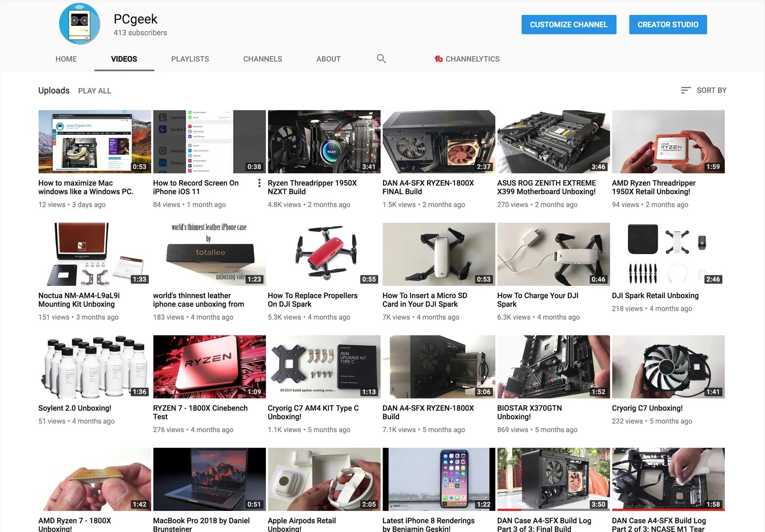The height and width of the screenshot is (532, 765).
Task: Open the About tab
Action: [x=328, y=59]
